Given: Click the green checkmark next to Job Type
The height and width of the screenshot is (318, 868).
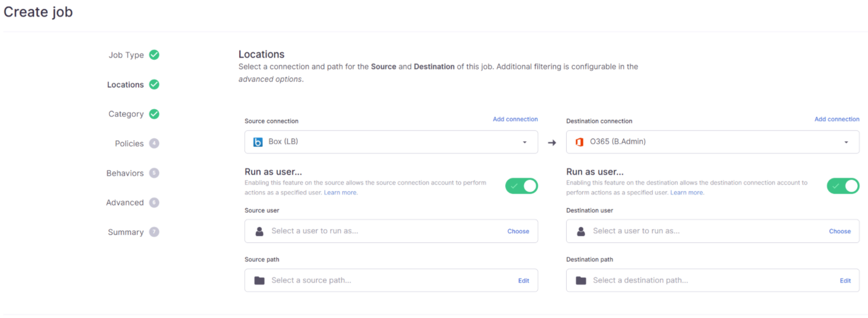Looking at the screenshot, I should pyautogui.click(x=154, y=55).
